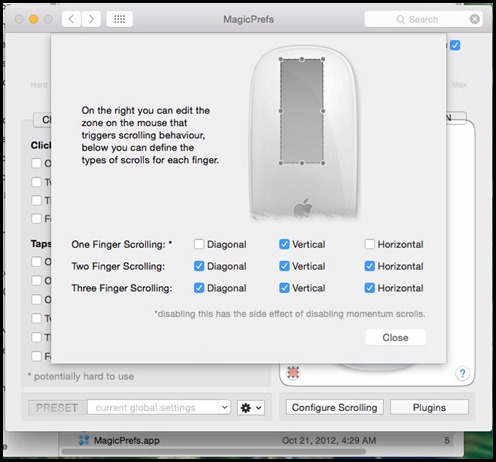
Task: Uncheck Three Finger Horizontal scrolling
Action: click(369, 288)
